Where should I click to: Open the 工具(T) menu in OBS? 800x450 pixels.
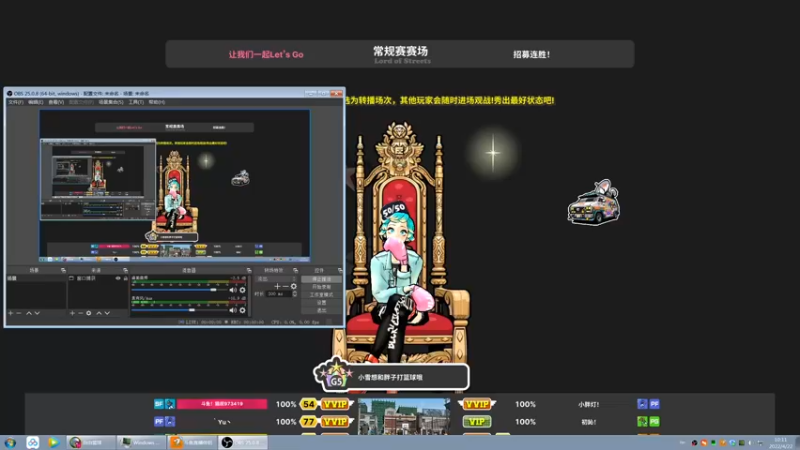(136, 102)
